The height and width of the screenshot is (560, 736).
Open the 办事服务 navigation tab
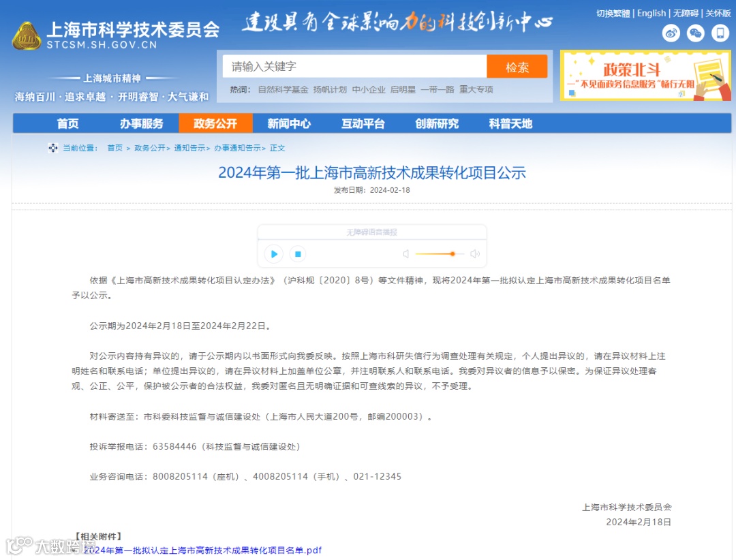pos(142,123)
